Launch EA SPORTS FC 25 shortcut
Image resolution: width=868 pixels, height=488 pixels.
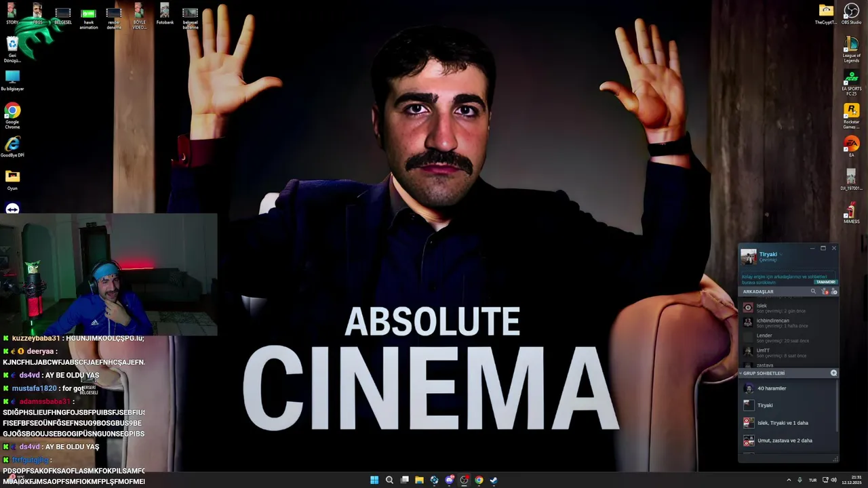(851, 82)
